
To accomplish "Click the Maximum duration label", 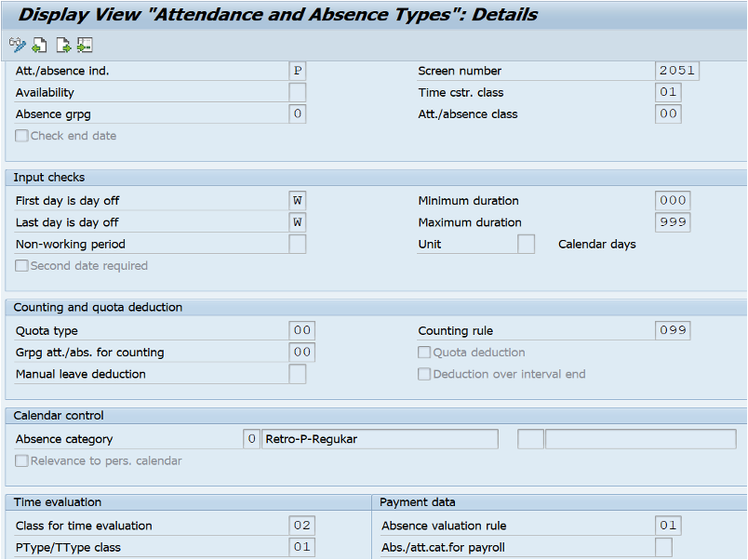I will 470,222.
